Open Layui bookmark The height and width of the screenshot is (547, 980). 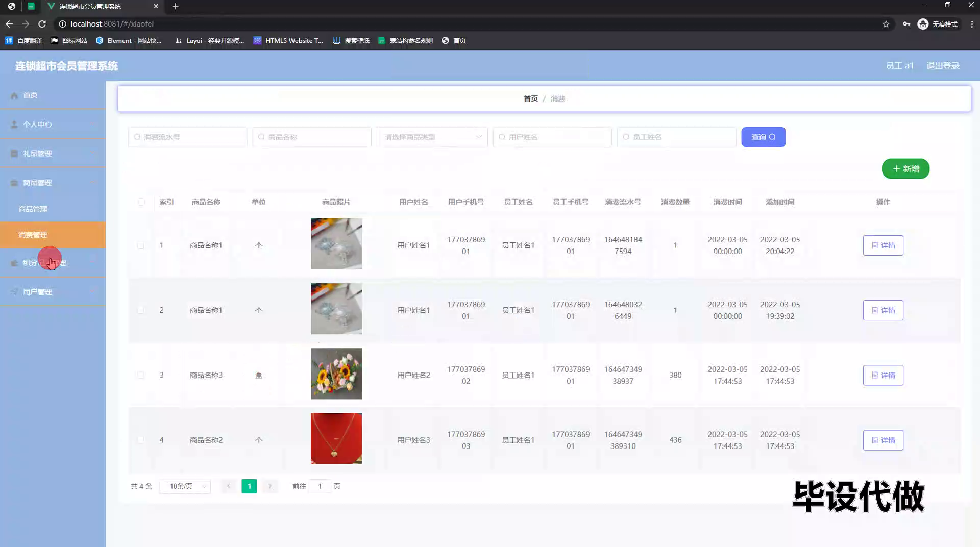pos(209,40)
